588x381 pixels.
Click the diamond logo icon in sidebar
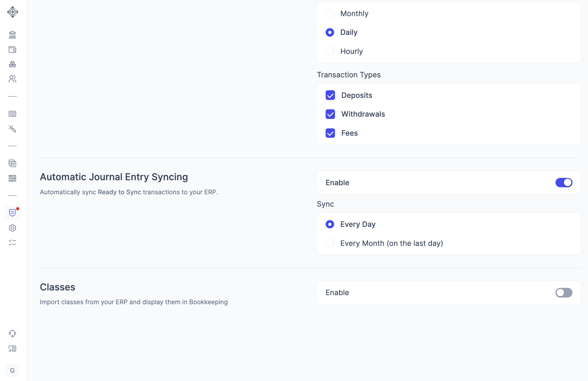coord(13,12)
